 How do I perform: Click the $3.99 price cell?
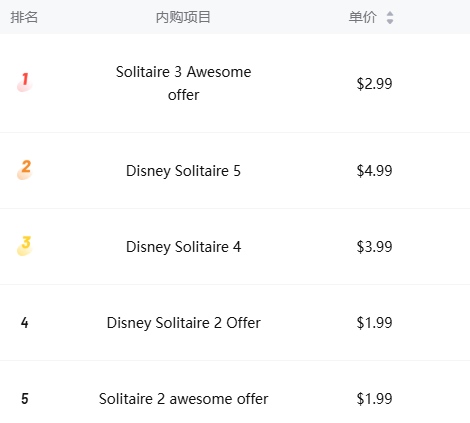click(374, 247)
